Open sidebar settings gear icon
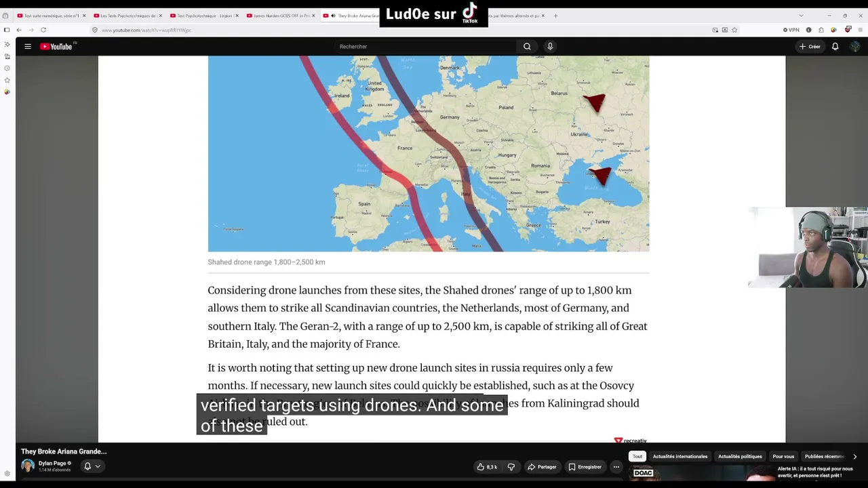This screenshot has width=868, height=488. pyautogui.click(x=7, y=474)
